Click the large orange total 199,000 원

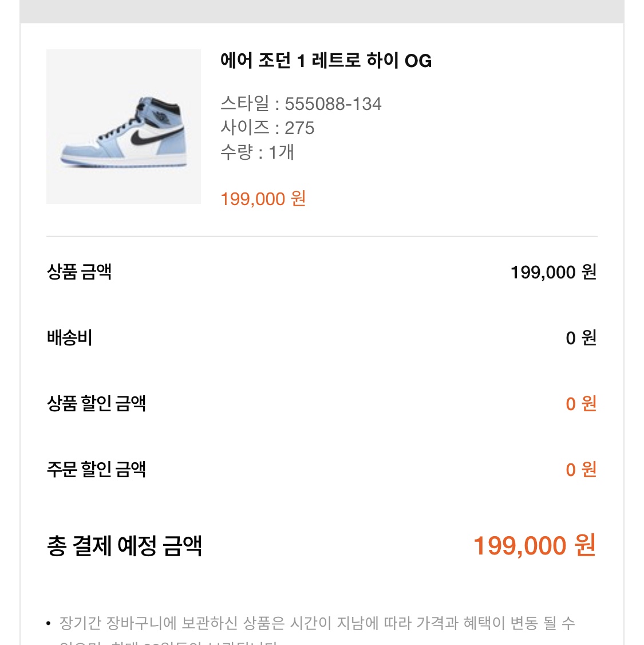click(x=534, y=545)
